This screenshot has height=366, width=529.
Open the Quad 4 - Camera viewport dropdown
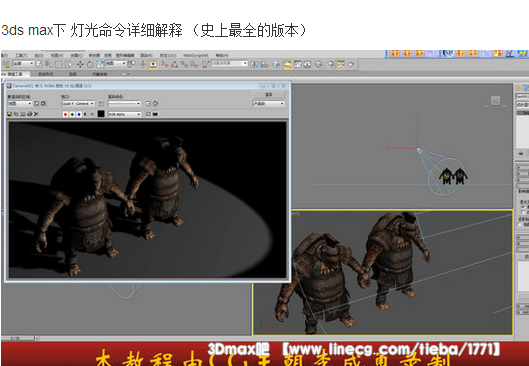click(78, 104)
